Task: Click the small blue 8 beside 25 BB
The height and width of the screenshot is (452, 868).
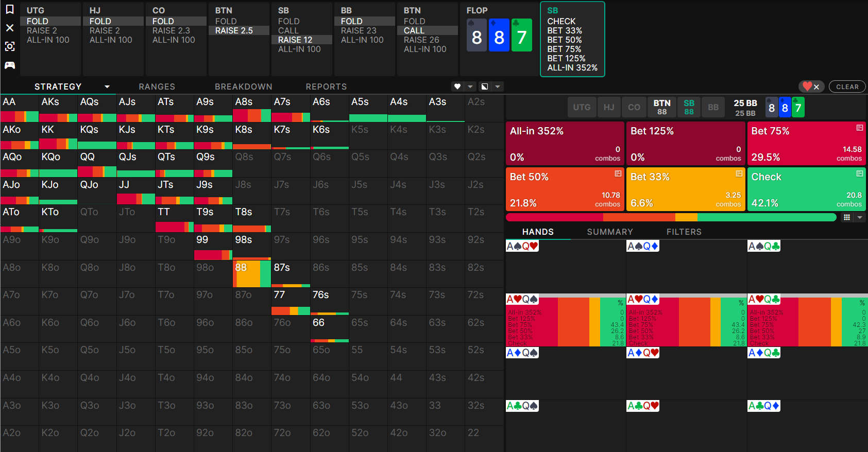Action: 785,107
